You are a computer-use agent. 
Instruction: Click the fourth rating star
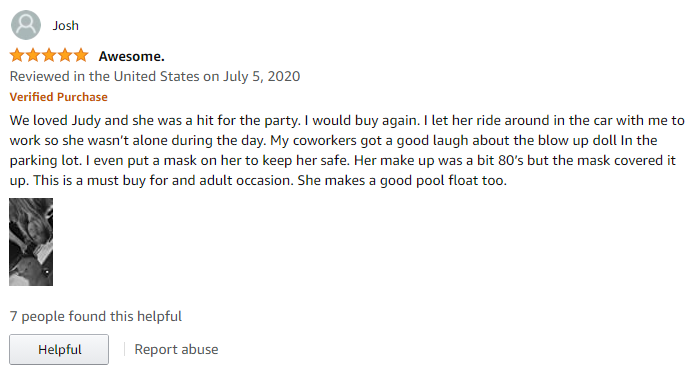(x=65, y=55)
